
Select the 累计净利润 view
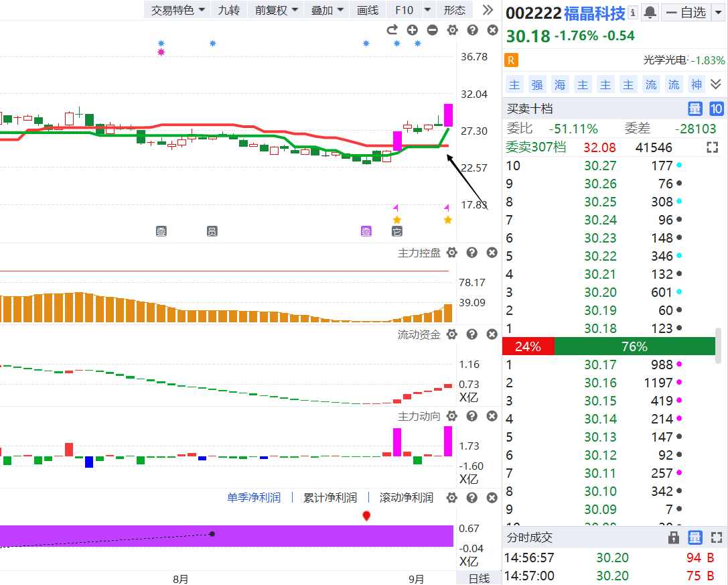click(330, 498)
